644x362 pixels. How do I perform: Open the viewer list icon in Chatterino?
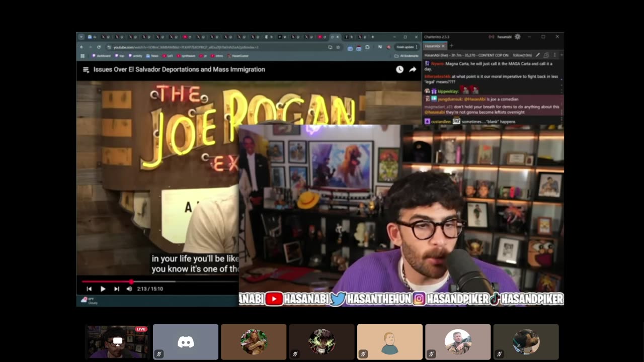[x=546, y=55]
